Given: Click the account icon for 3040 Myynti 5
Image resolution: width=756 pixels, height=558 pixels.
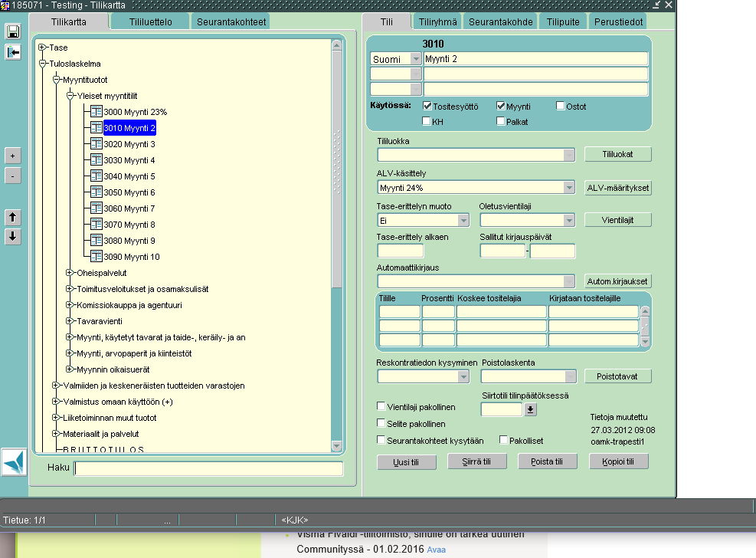Looking at the screenshot, I should click(97, 176).
